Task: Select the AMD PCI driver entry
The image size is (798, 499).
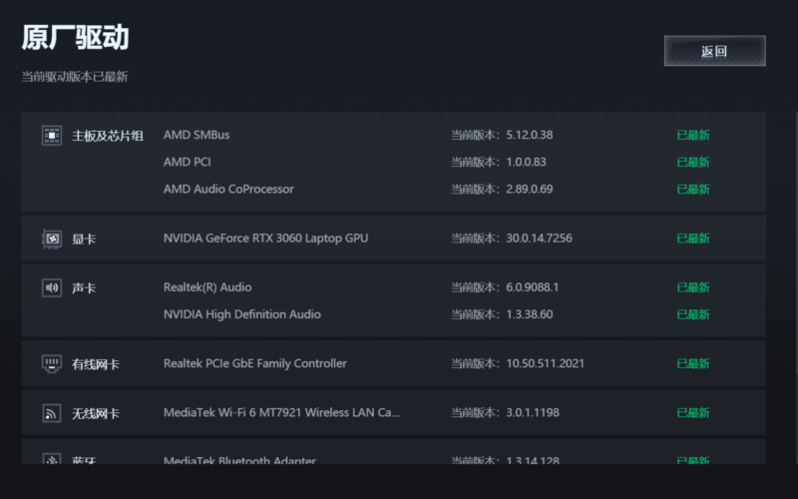Action: (187, 162)
